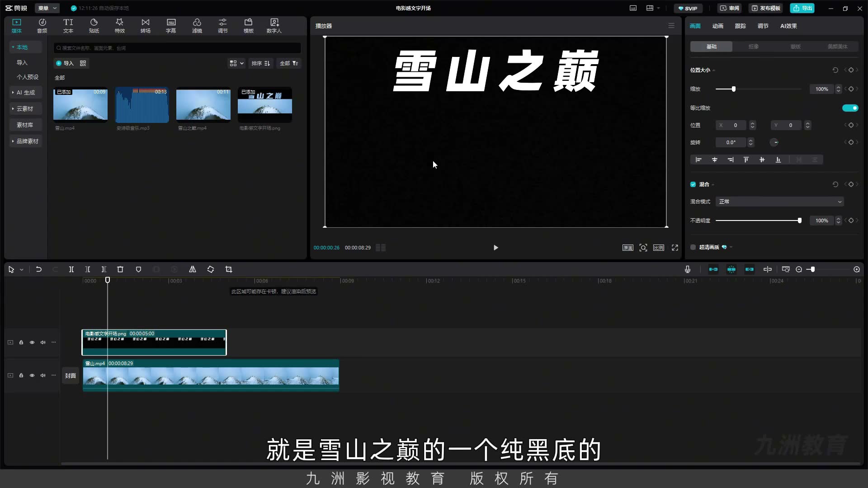Mute the 雪山.mp4 track
Image resolution: width=868 pixels, height=488 pixels.
click(x=43, y=375)
